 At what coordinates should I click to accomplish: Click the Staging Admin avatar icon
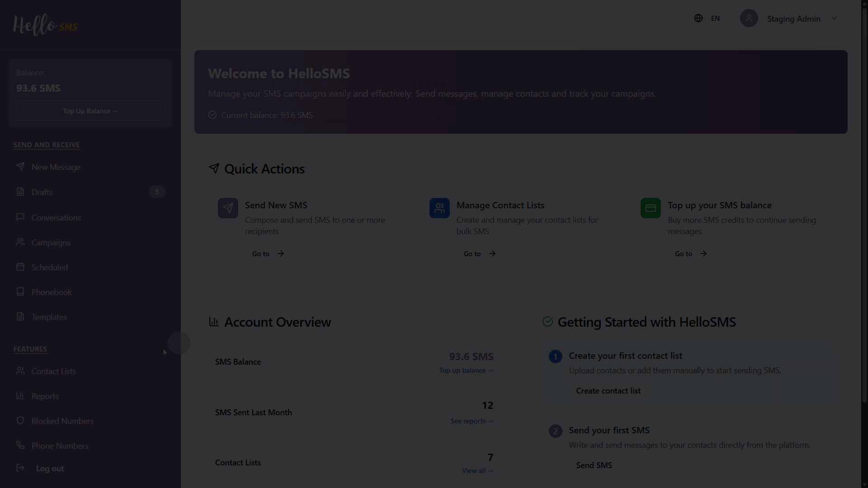click(x=749, y=19)
